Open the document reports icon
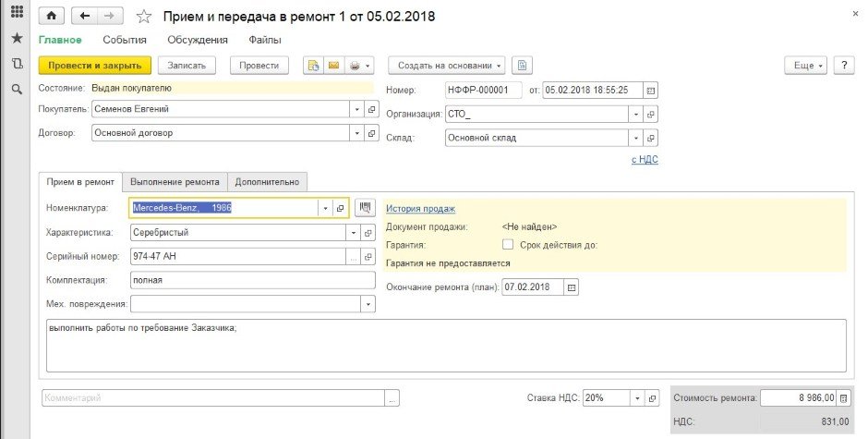Screen dimensions: 868x439 coord(313,66)
